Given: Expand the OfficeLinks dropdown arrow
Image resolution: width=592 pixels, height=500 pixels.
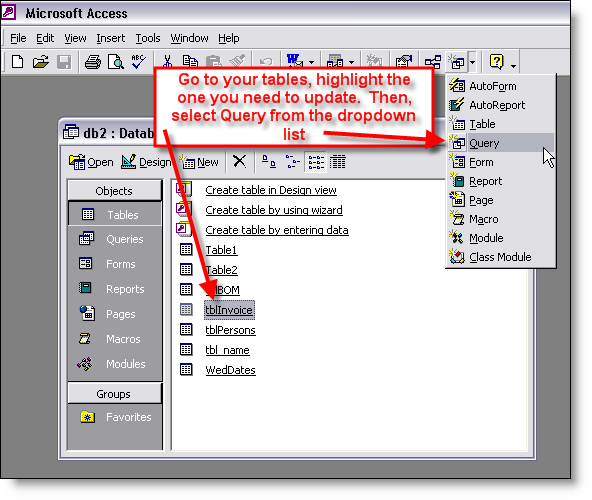Looking at the screenshot, I should (x=311, y=62).
